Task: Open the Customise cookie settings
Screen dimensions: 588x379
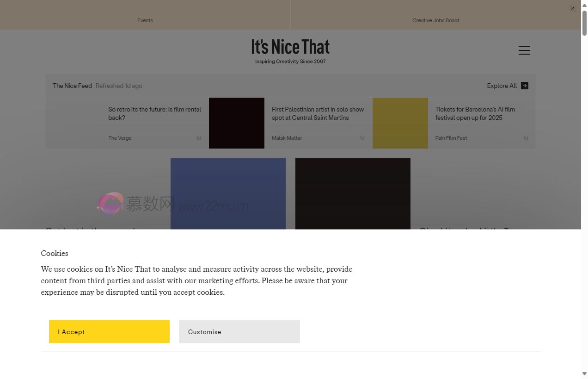Action: (x=239, y=331)
